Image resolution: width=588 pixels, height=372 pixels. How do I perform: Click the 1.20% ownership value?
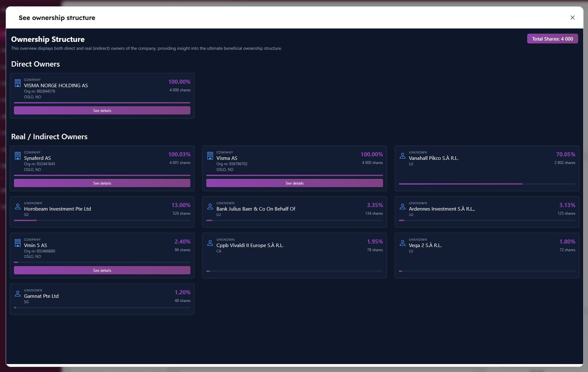tap(182, 292)
